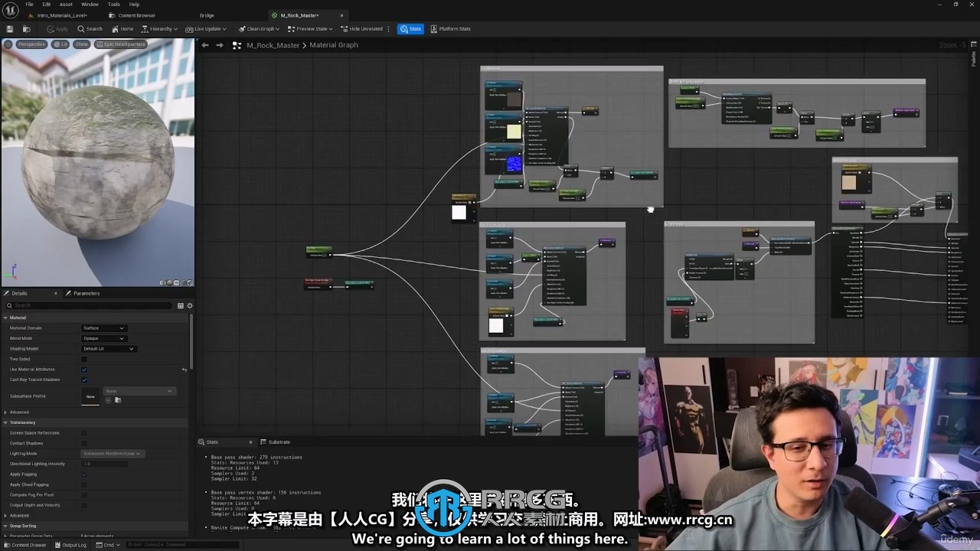Open the viewport Show menu
This screenshot has width=980, height=551.
pos(82,44)
